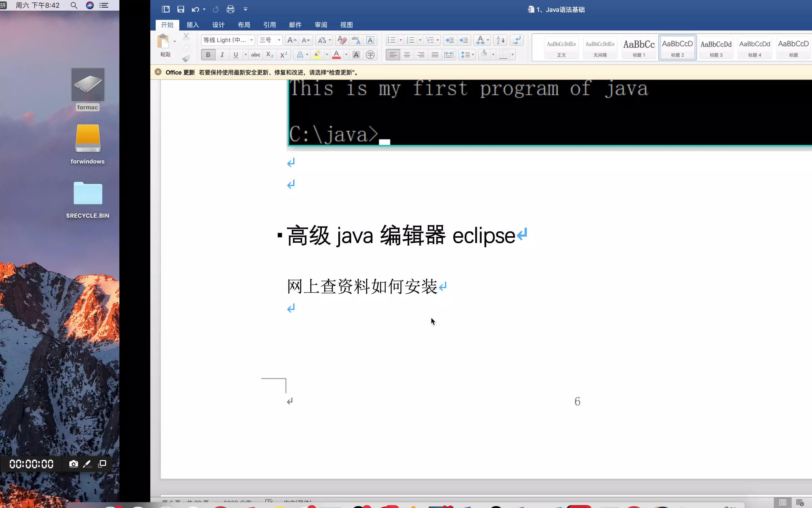812x508 pixels.
Task: Apply the 无间隔 style
Action: pyautogui.click(x=600, y=48)
